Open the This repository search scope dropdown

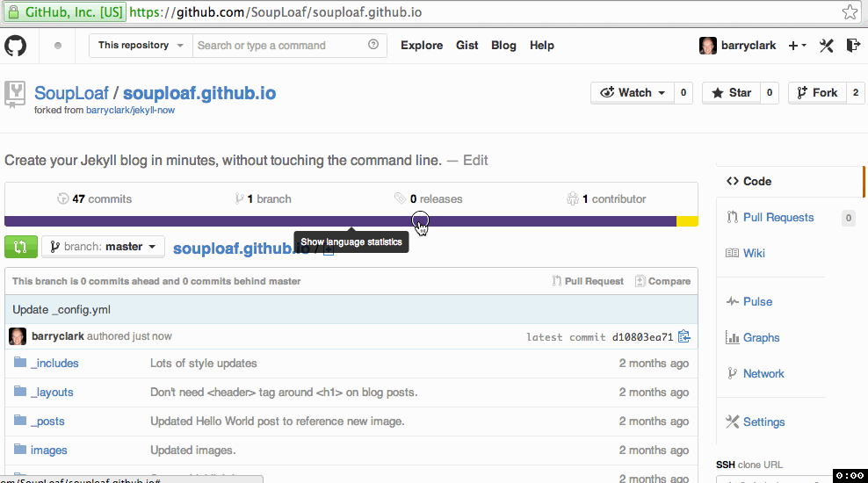pyautogui.click(x=141, y=46)
